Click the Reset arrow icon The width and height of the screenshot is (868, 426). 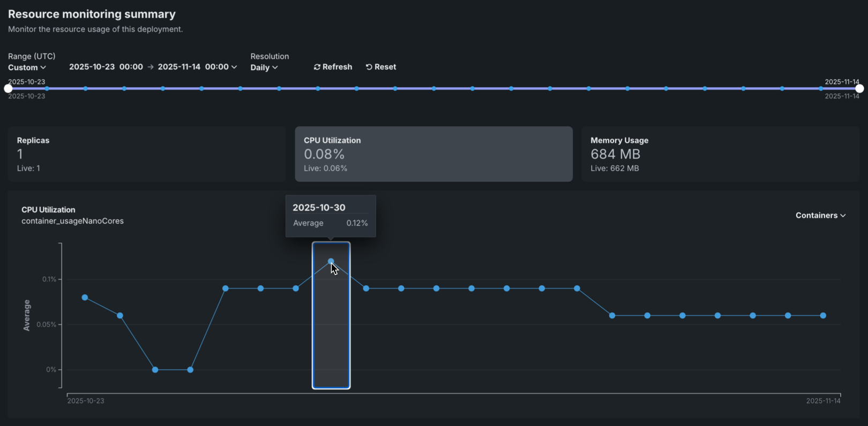click(369, 67)
